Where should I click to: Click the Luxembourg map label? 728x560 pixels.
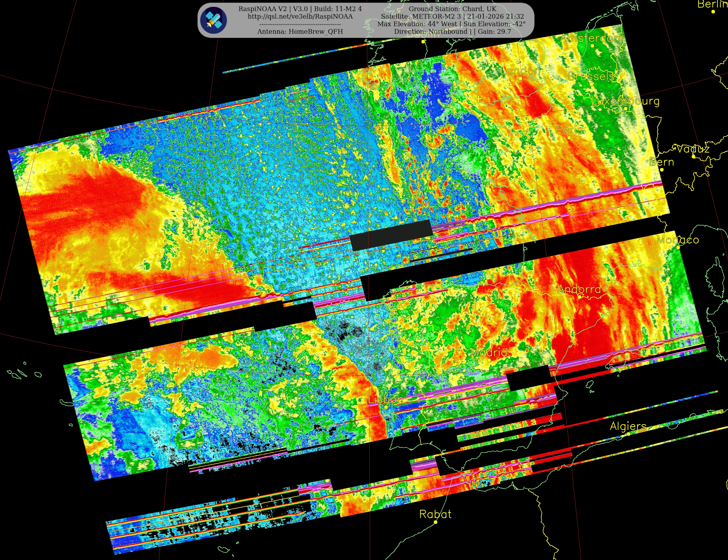[625, 101]
